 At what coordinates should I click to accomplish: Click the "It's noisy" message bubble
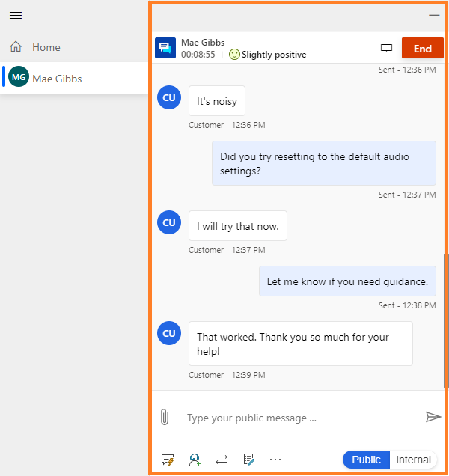(217, 101)
